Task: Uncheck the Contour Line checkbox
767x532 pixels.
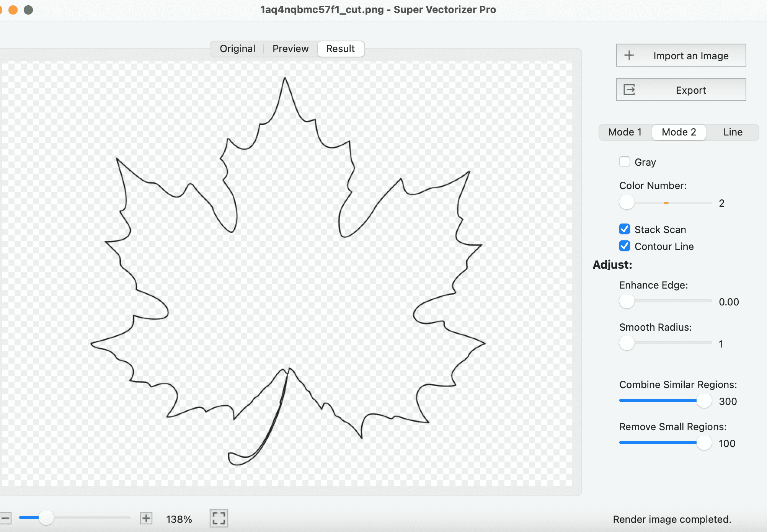Action: point(625,246)
